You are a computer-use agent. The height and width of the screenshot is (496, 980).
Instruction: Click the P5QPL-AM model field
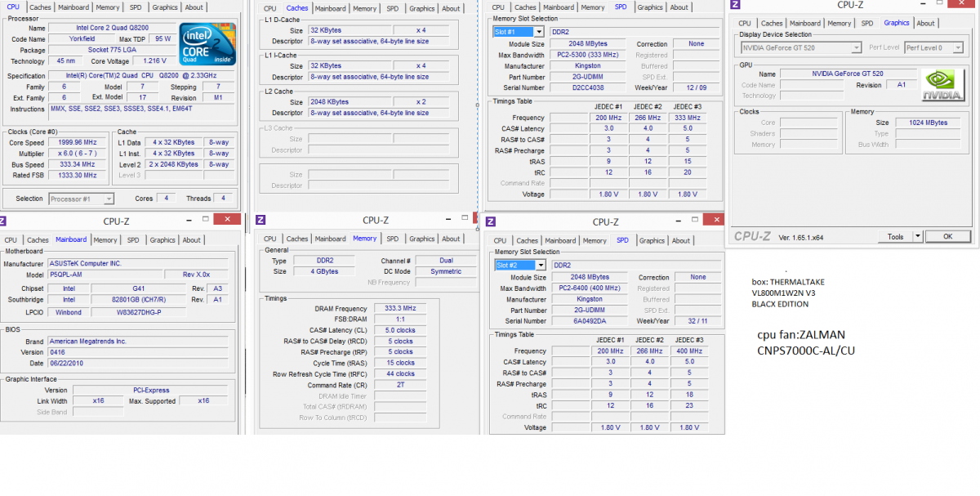104,275
